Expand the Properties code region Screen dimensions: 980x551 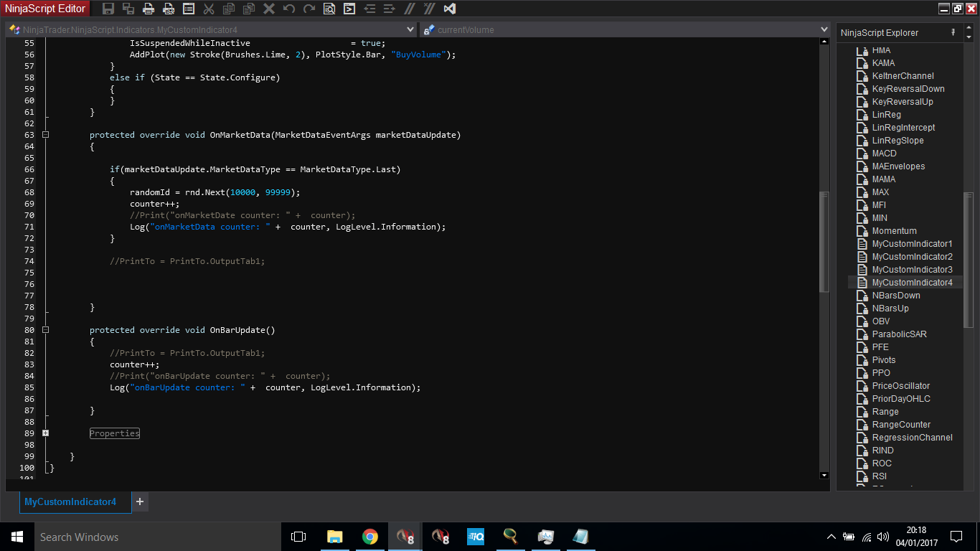click(x=45, y=433)
